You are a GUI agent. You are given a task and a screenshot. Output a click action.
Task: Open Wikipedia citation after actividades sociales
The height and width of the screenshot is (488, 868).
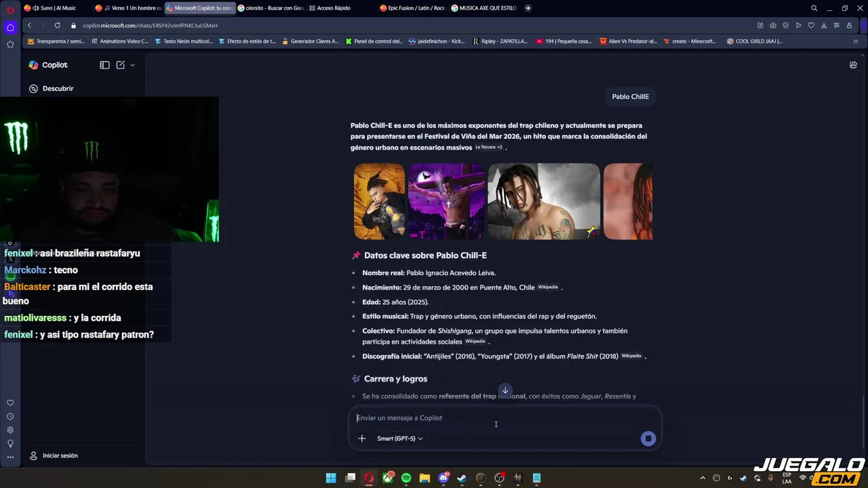click(x=475, y=342)
